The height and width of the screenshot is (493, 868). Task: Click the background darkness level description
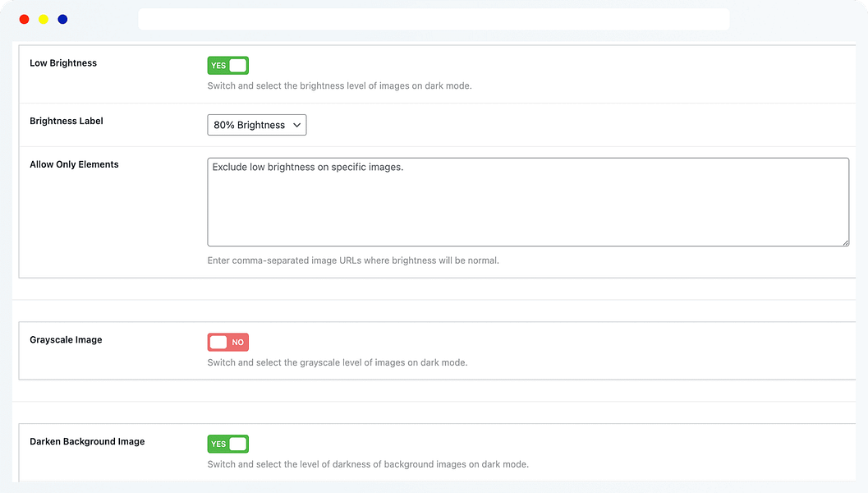pos(368,464)
